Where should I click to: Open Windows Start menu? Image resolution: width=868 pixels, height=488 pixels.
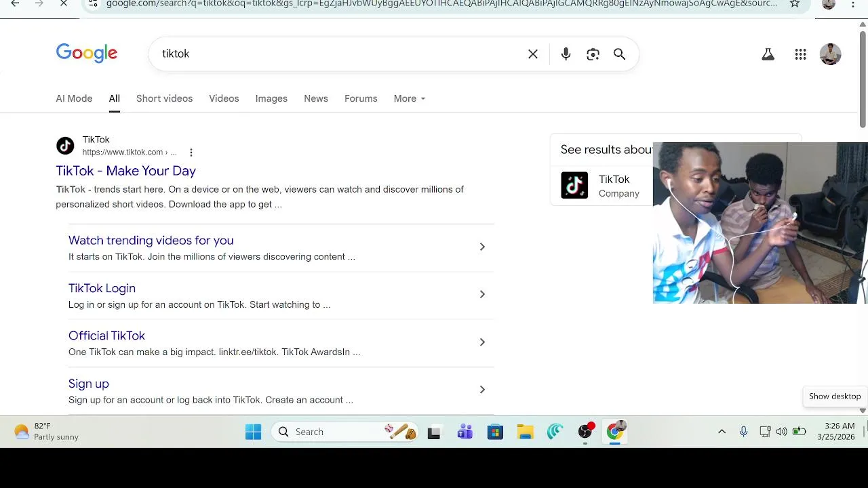tap(253, 432)
